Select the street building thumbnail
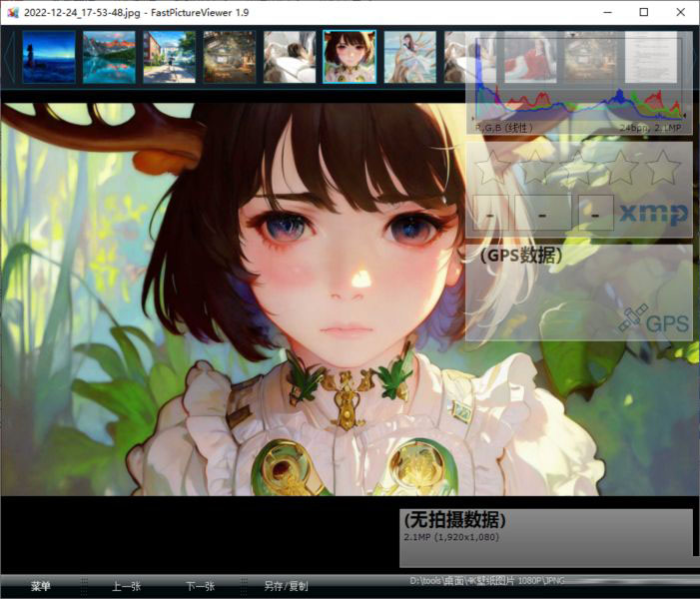Viewport: 700px width, 599px height. pyautogui.click(x=169, y=57)
